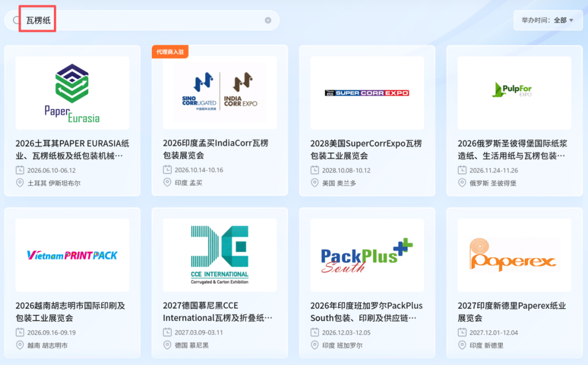Click calendar icon beside 2026.09.16-09.19
This screenshot has height=365, width=588.
[x=20, y=332]
